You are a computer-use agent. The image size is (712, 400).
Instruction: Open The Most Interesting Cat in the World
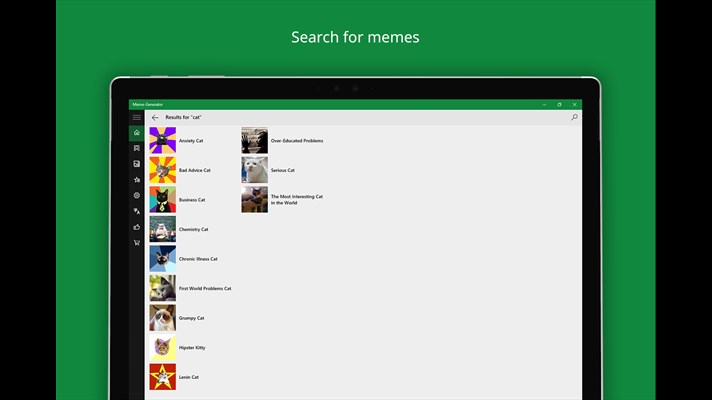click(x=296, y=199)
